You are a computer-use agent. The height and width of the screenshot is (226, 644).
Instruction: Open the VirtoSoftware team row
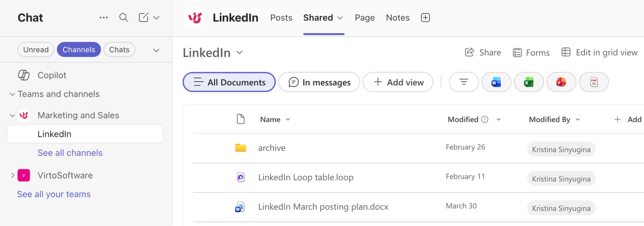point(65,175)
